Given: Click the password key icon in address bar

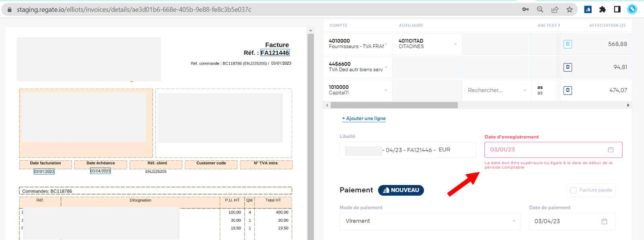Looking at the screenshot, I should click(525, 9).
